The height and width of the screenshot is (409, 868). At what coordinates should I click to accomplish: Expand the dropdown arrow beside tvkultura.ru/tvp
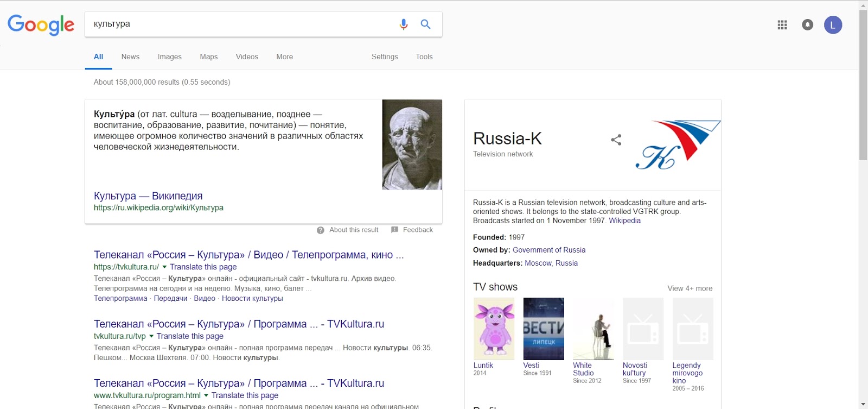[x=151, y=336]
